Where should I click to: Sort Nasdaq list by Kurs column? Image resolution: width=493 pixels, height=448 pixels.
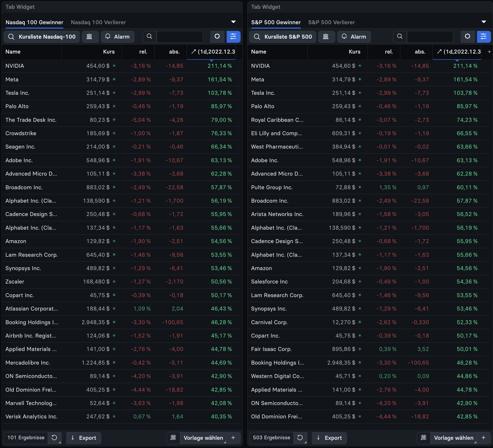tap(92, 52)
